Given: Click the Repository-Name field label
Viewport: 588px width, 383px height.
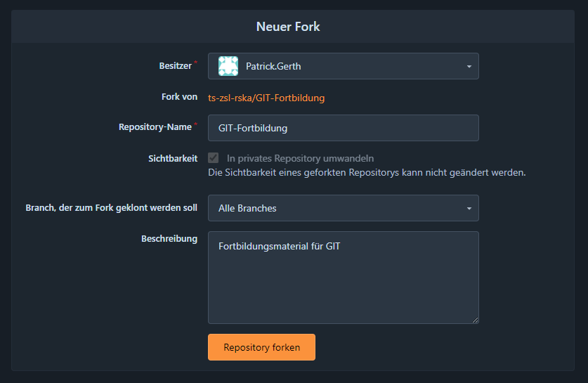Looking at the screenshot, I should point(155,128).
